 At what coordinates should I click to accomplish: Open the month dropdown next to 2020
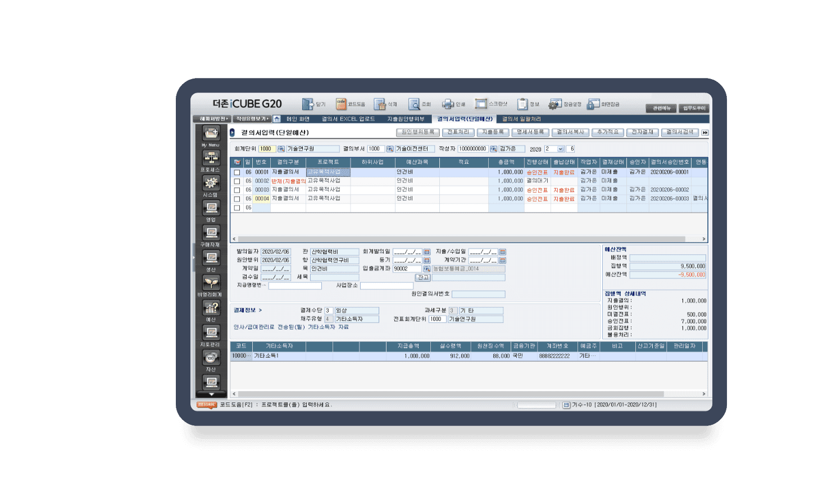(560, 149)
